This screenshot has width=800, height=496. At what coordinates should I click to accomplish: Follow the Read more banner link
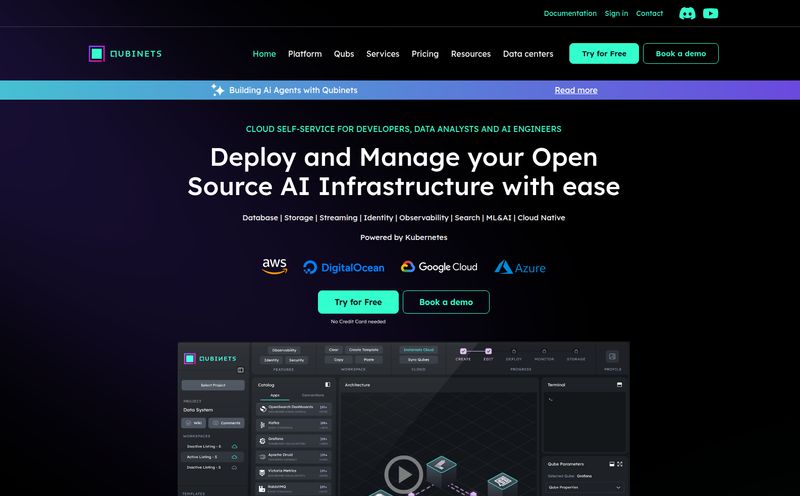tap(576, 90)
